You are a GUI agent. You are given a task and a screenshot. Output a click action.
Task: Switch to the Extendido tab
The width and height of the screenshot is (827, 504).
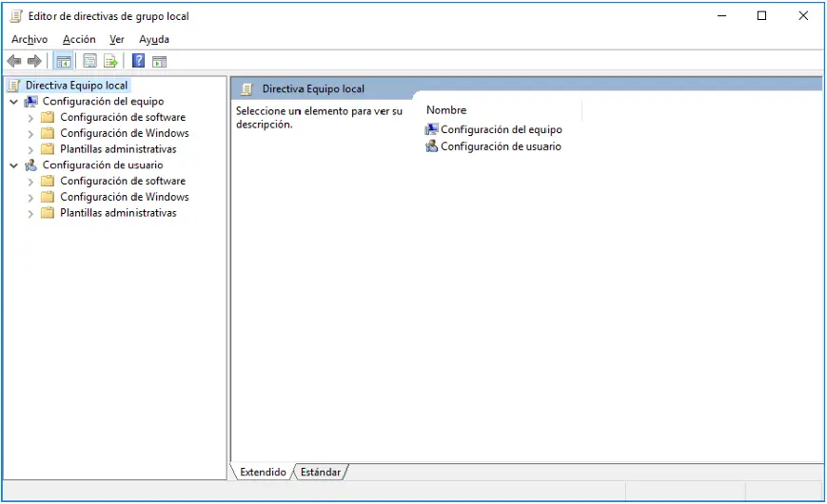[263, 472]
